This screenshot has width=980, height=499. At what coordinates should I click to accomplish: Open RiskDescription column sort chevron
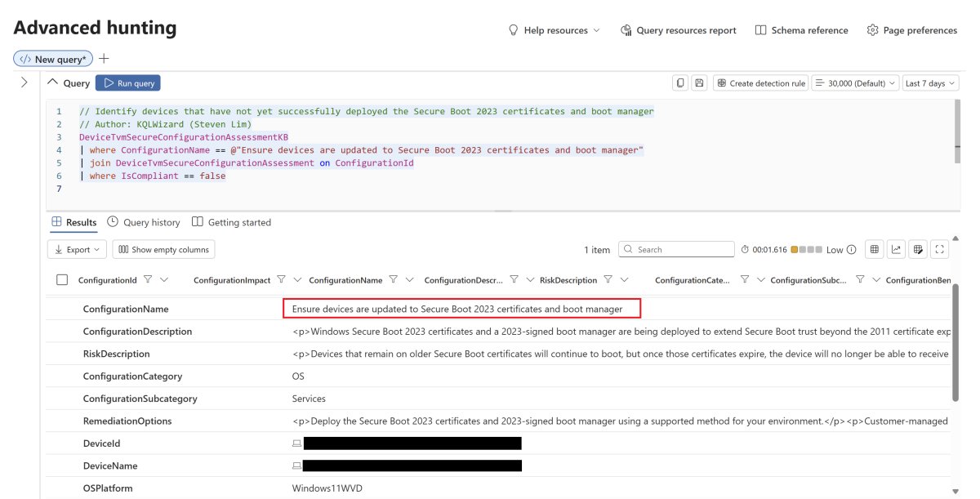click(625, 279)
